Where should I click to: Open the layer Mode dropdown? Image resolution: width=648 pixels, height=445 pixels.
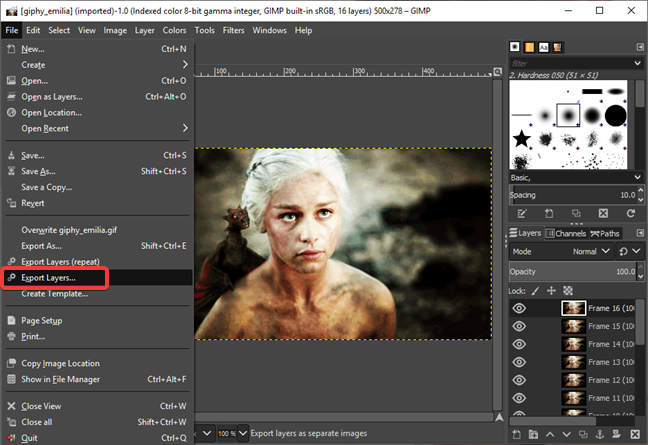[x=561, y=252]
